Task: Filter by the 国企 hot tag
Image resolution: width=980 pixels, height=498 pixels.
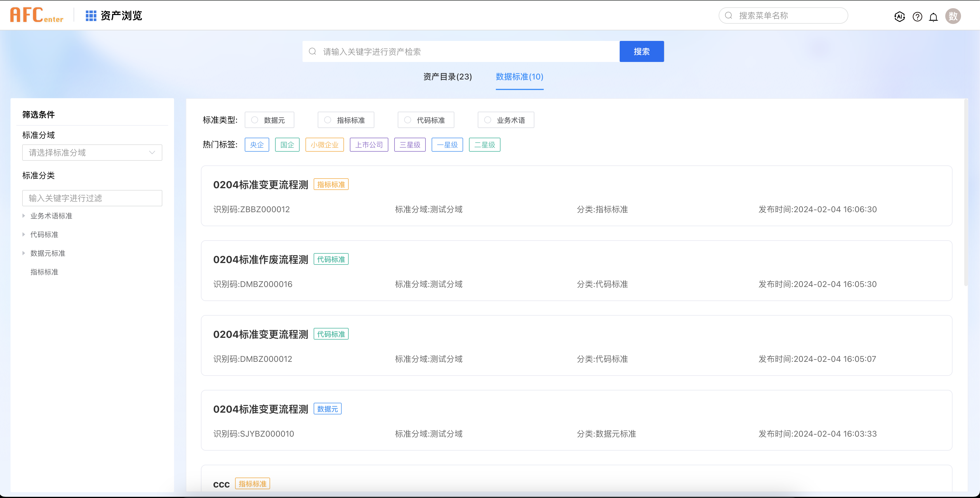Action: tap(287, 145)
